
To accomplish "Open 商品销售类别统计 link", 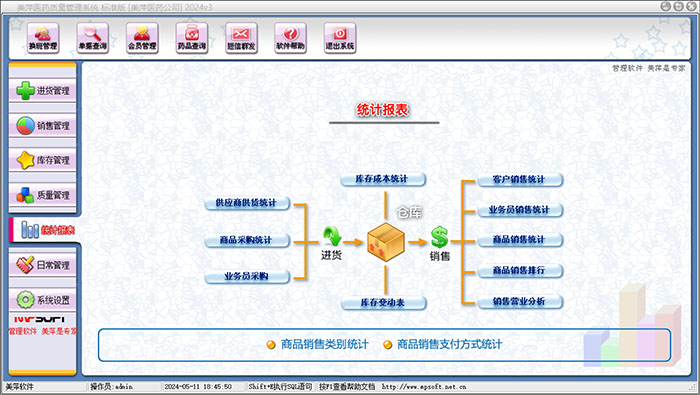I will coord(324,345).
